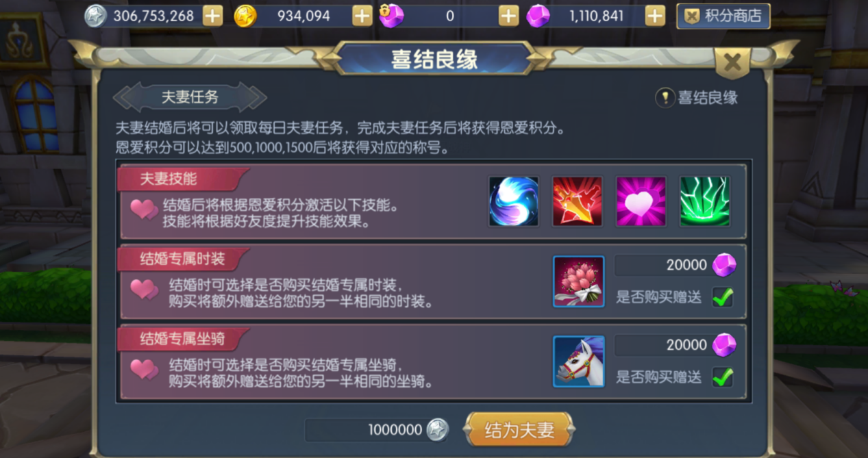Click the blue swirl couple skill icon
868x458 pixels.
[514, 201]
